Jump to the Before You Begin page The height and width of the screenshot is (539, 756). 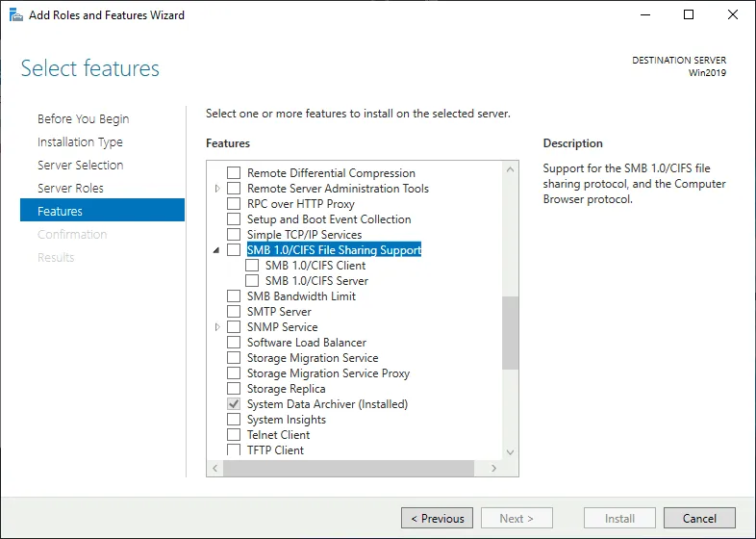point(83,119)
